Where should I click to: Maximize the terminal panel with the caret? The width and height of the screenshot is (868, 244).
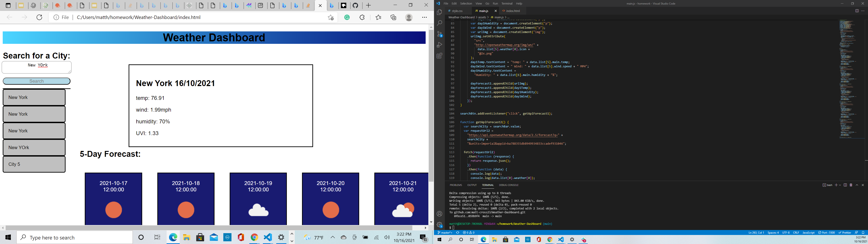pyautogui.click(x=857, y=185)
